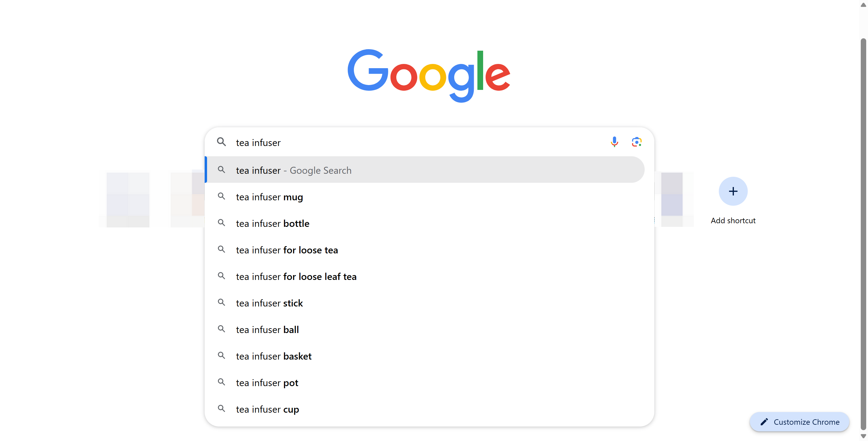Click the magnifying glass in the search bar
The height and width of the screenshot is (441, 868).
point(222,142)
